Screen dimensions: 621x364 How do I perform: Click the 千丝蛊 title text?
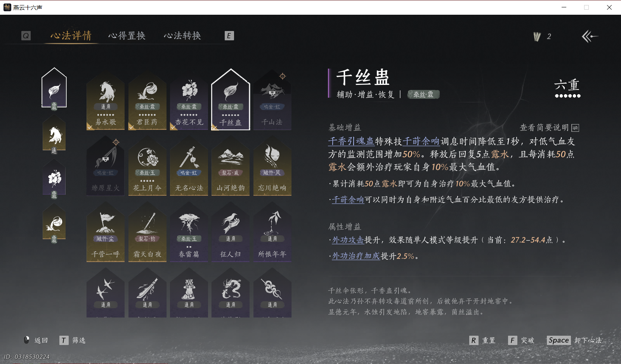[x=363, y=77]
